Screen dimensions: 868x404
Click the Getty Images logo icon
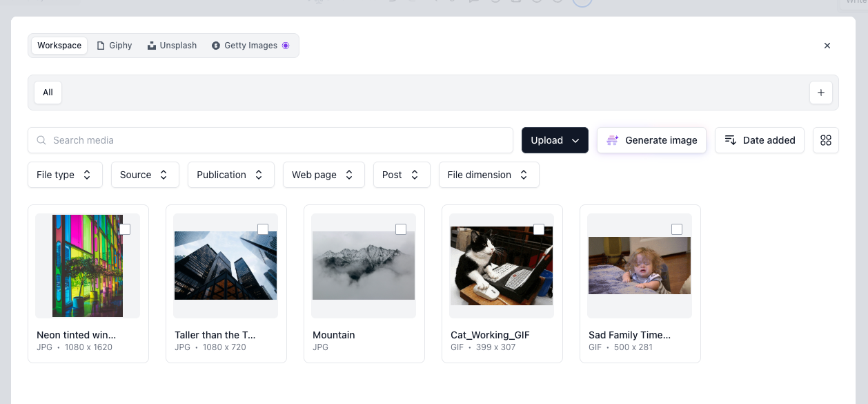[x=216, y=46]
